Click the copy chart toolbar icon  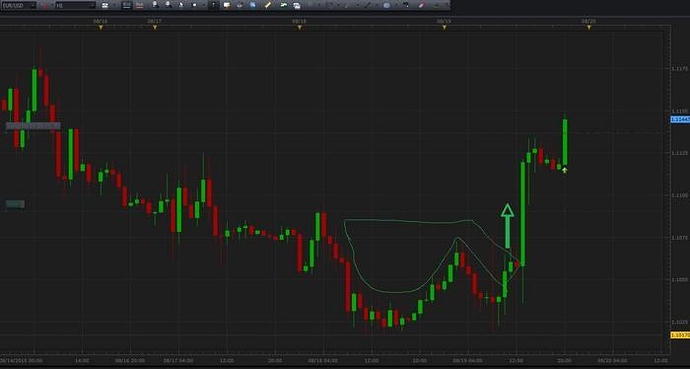tap(297, 6)
